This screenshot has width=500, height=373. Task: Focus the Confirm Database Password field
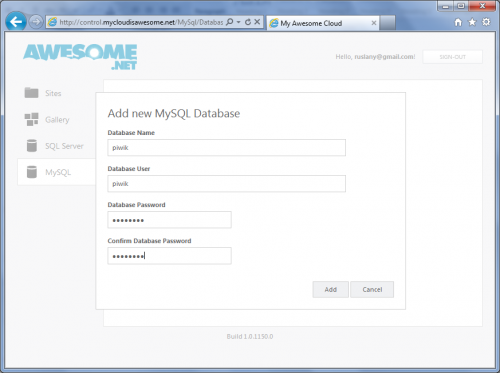pos(169,256)
